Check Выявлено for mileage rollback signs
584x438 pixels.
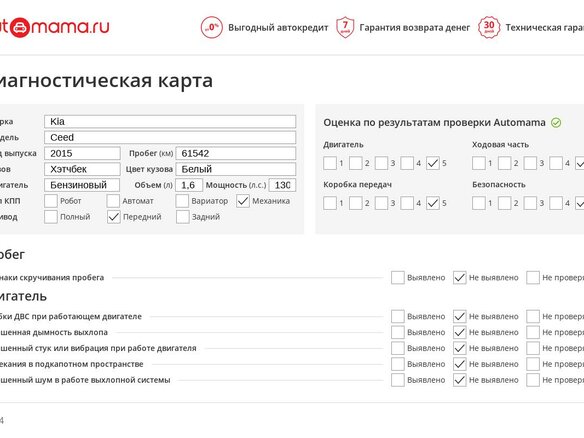398,277
